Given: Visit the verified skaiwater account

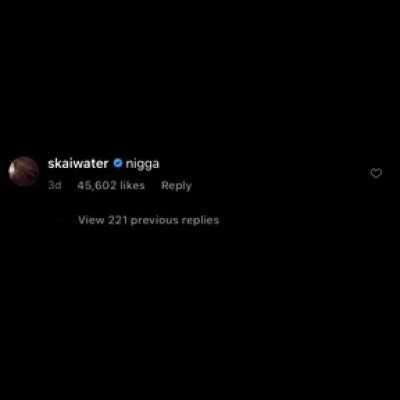Looking at the screenshot, I should (x=78, y=163).
